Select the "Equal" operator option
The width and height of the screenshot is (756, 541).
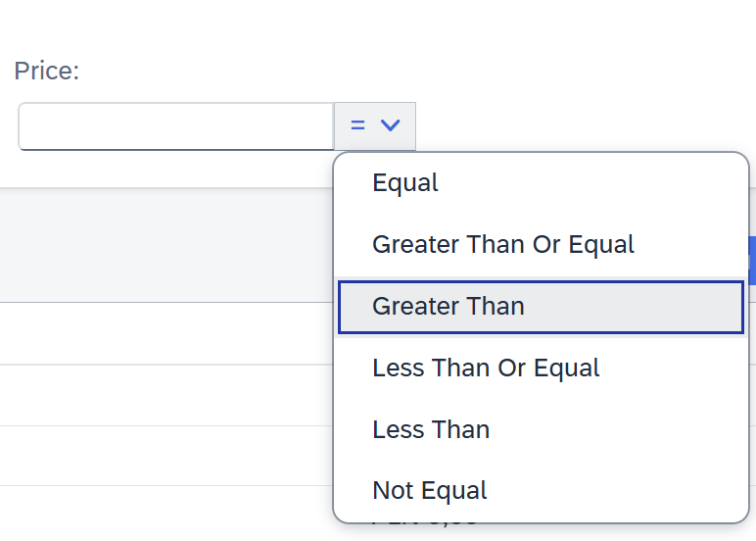(405, 183)
